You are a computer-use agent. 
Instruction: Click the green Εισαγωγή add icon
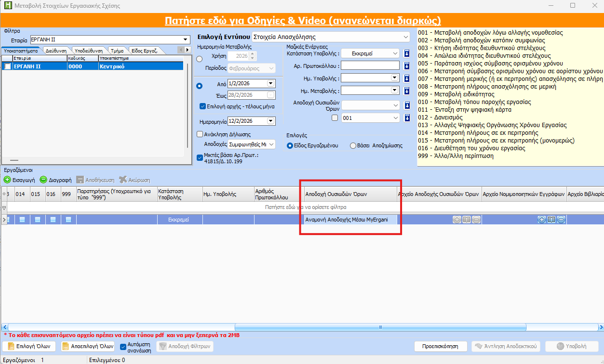(x=7, y=180)
